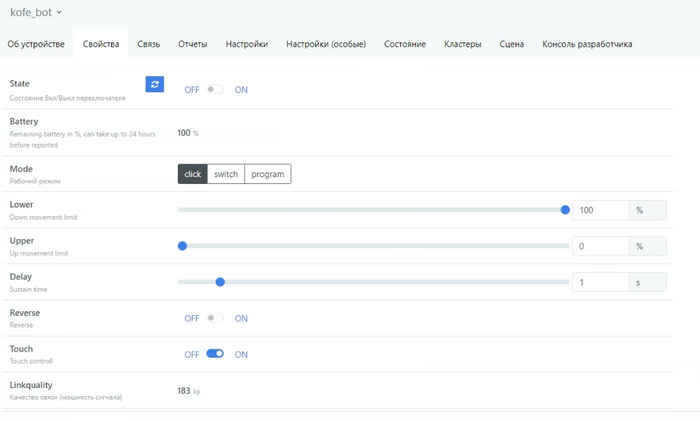Select switch mode
This screenshot has width=700, height=421.
(226, 174)
